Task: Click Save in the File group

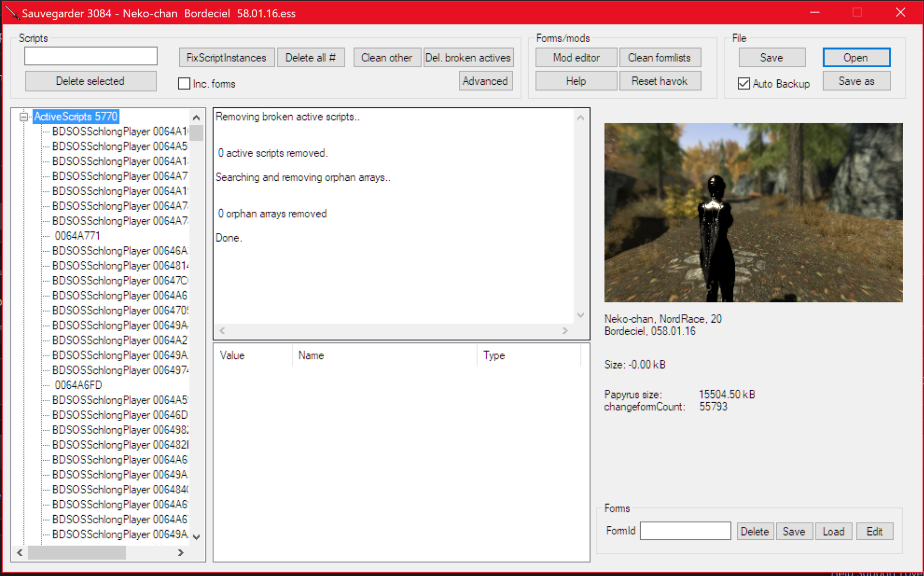Action: pyautogui.click(x=772, y=58)
